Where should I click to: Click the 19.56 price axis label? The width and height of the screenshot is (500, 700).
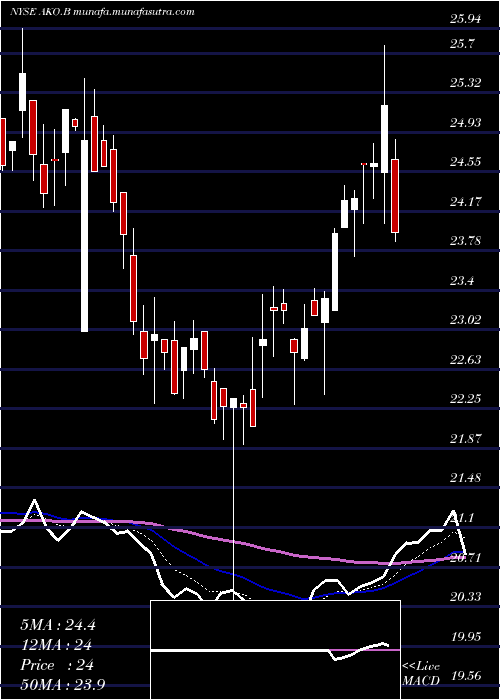[468, 675]
